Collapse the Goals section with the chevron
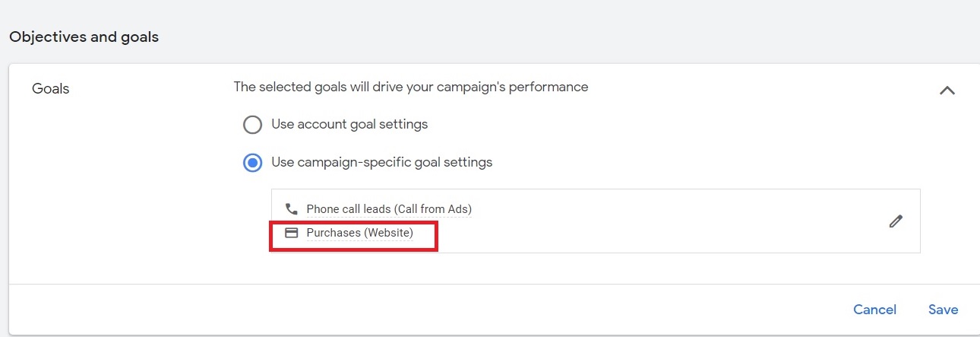The width and height of the screenshot is (980, 337). click(947, 91)
